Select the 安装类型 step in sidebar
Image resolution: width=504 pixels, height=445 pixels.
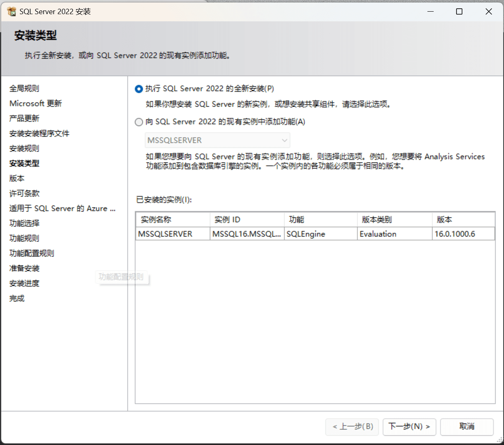tap(24, 163)
